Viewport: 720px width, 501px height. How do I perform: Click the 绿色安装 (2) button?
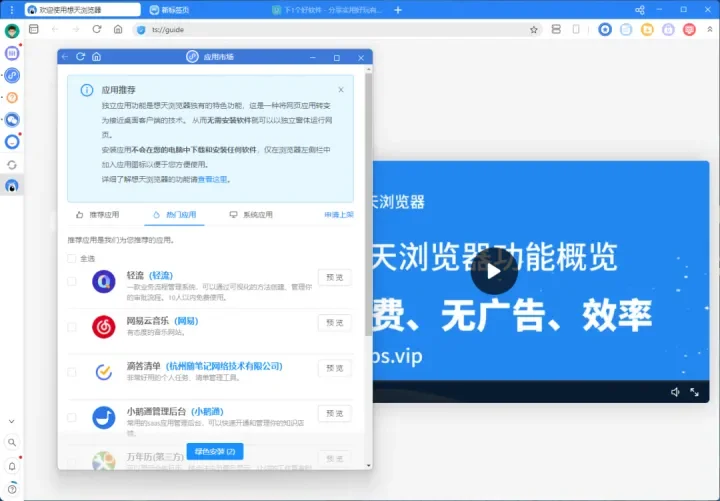(x=215, y=451)
